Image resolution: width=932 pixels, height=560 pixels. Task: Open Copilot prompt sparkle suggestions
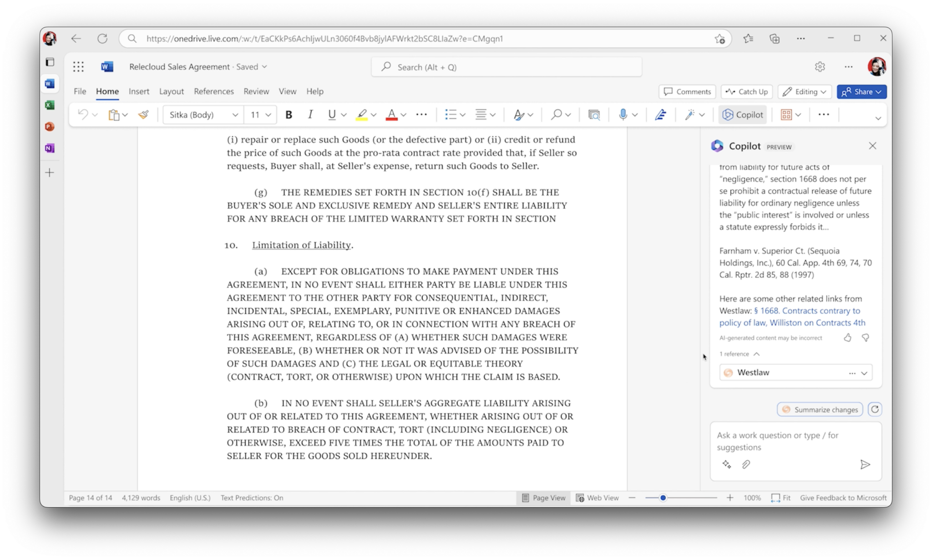(727, 464)
